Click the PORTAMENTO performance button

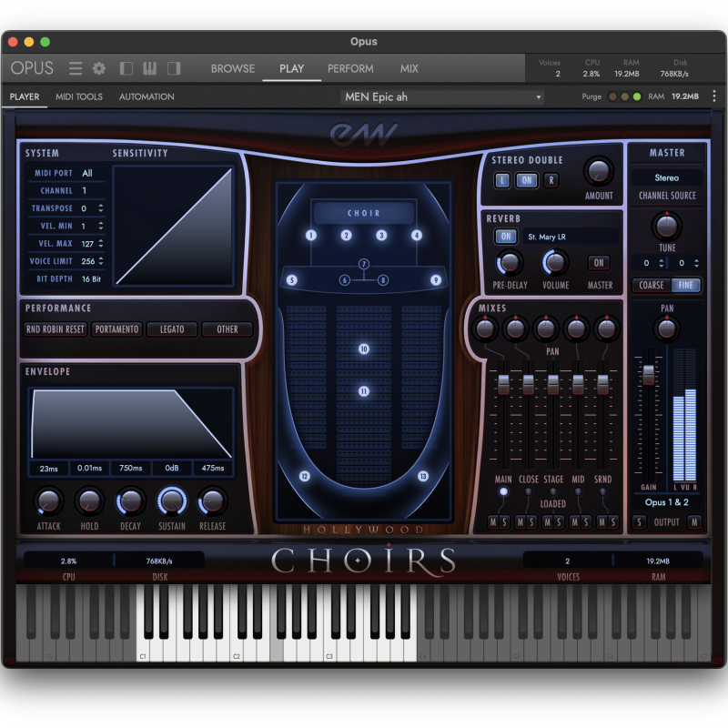coord(116,329)
